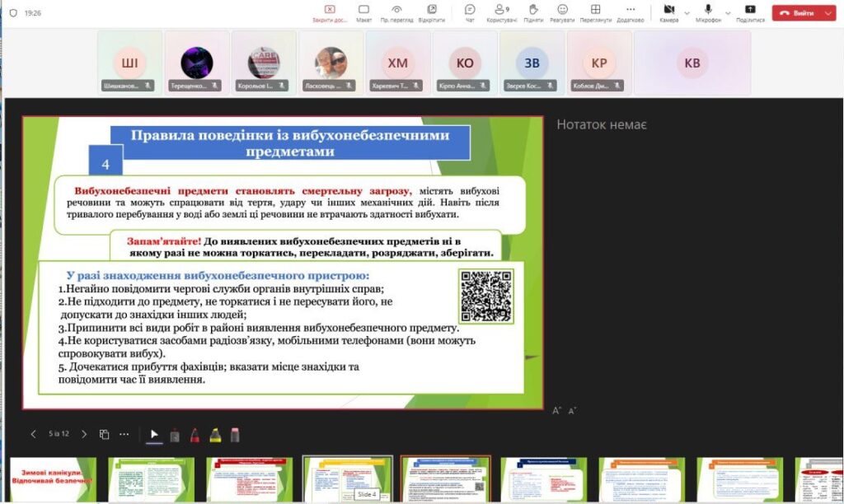Open grid view of slides
Screen dimensions: 844x504
point(105,434)
